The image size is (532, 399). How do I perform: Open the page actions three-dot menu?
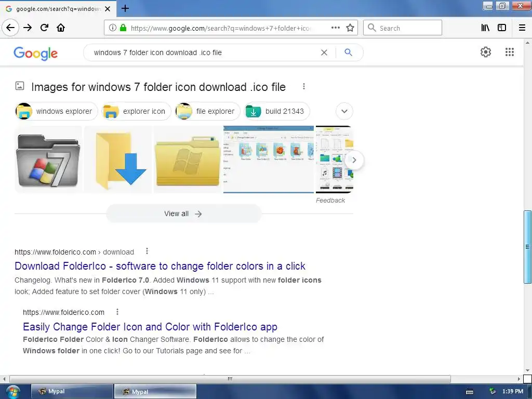click(x=335, y=28)
